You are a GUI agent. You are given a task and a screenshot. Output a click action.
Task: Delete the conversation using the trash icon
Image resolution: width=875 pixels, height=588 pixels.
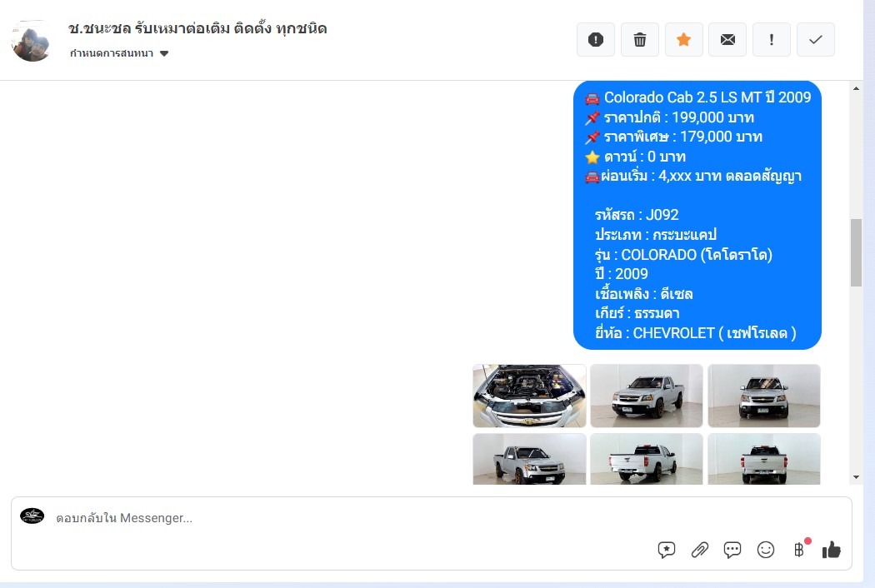[639, 40]
